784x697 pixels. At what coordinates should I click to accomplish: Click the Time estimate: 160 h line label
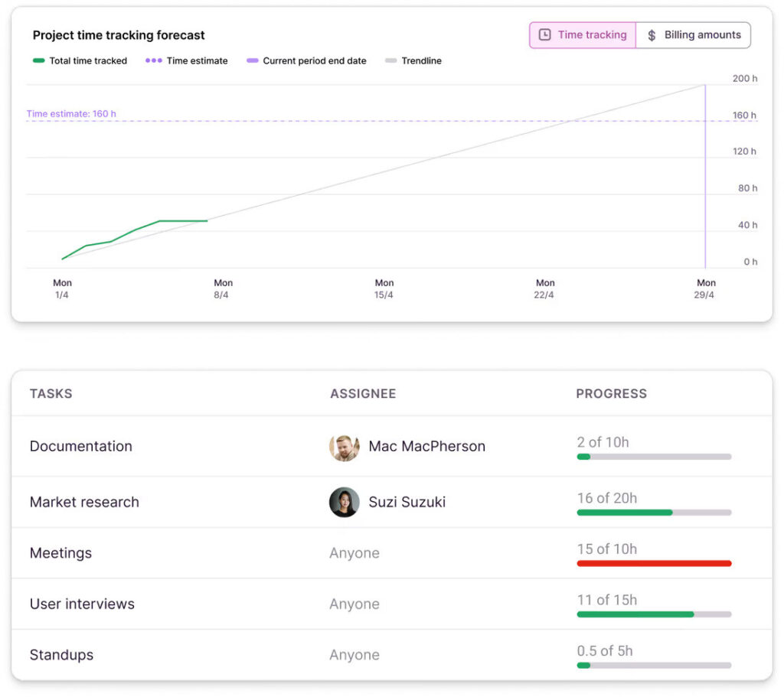coord(71,114)
